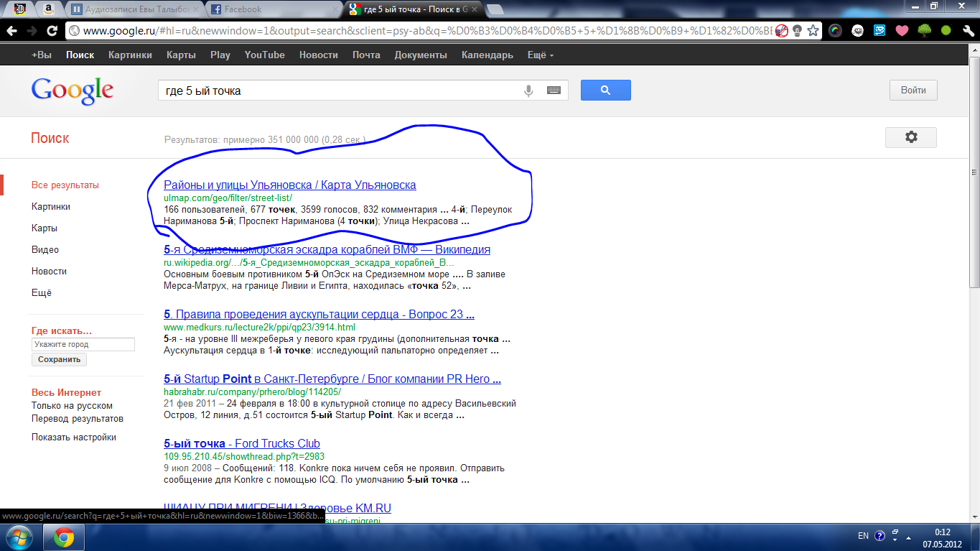Open Документы in the top Google bar
980x551 pixels.
click(x=421, y=55)
